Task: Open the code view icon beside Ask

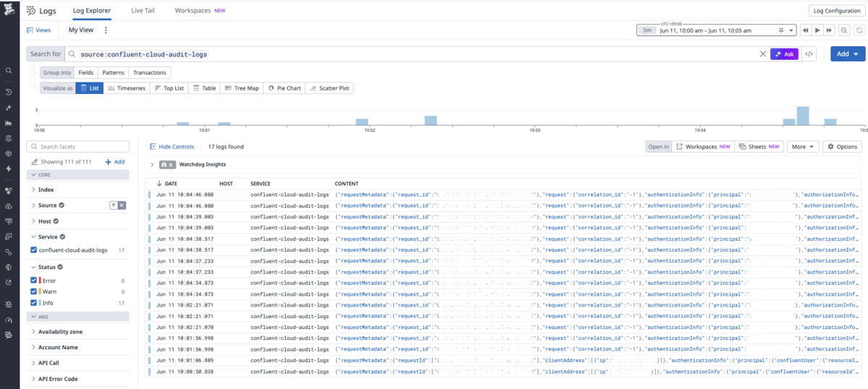Action: click(x=809, y=54)
